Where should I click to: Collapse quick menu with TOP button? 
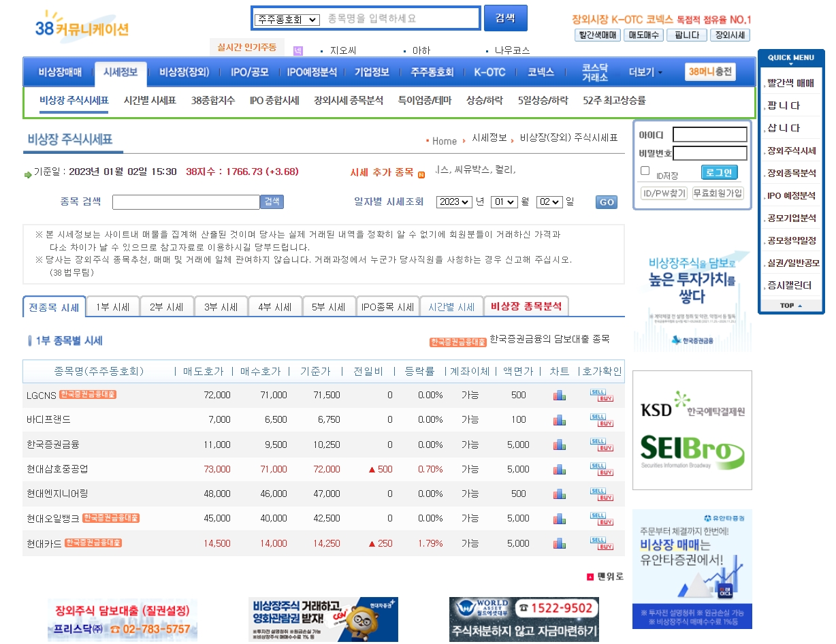(x=791, y=306)
